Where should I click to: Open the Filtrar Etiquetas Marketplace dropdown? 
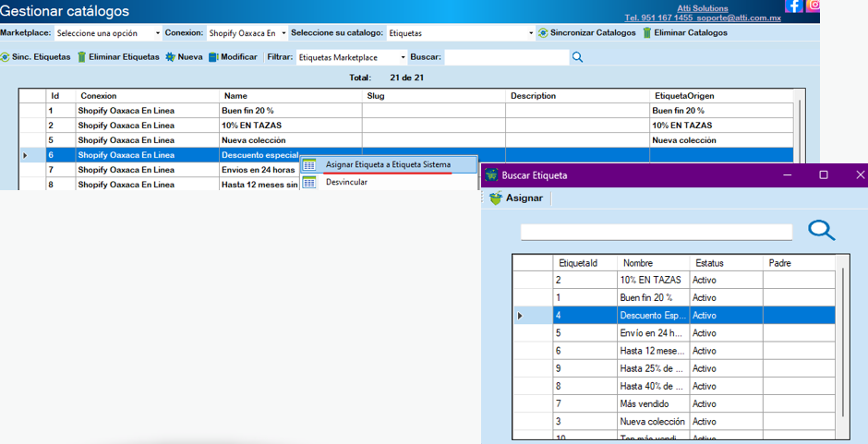click(x=351, y=57)
